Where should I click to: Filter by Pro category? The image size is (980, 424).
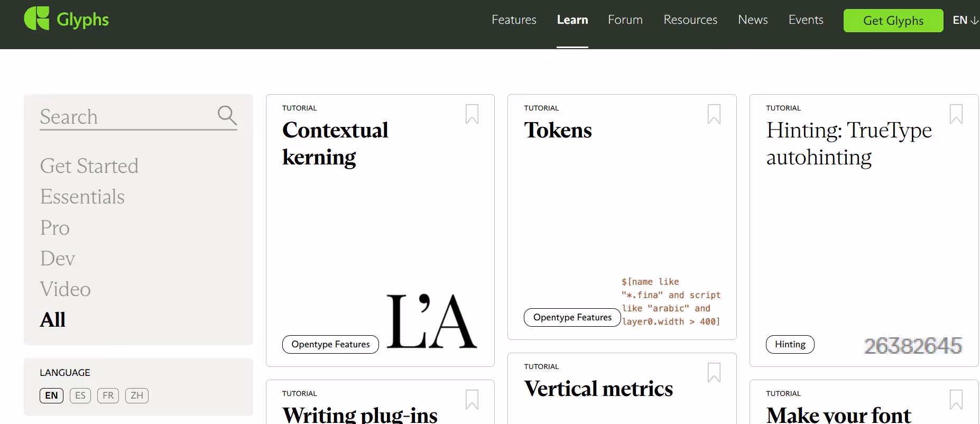(x=55, y=228)
